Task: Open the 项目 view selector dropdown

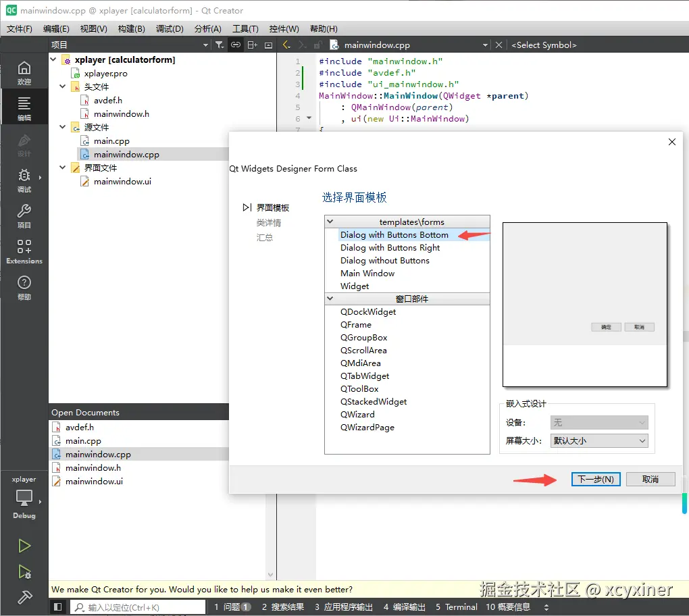Action: click(x=130, y=45)
